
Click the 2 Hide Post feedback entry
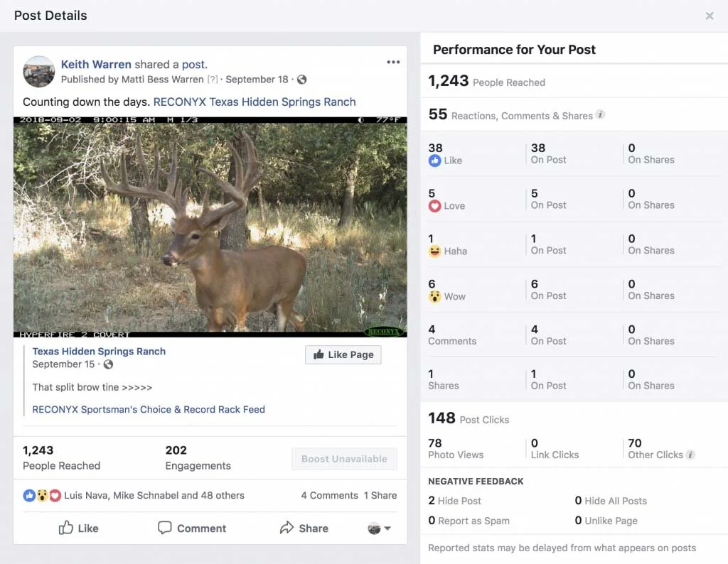click(454, 501)
